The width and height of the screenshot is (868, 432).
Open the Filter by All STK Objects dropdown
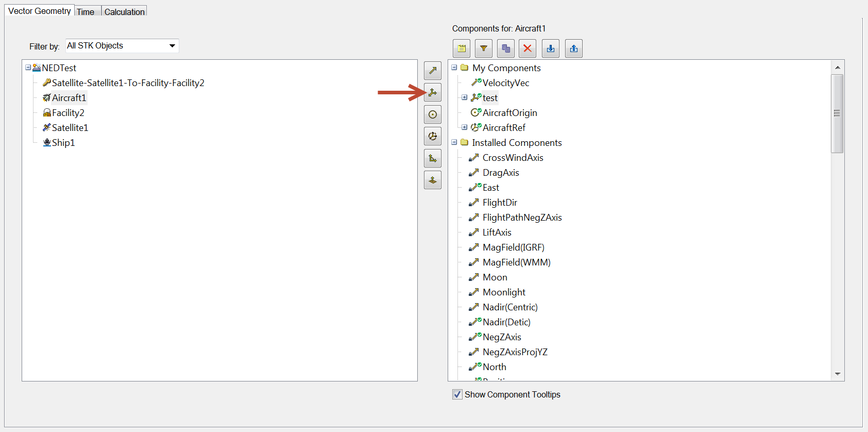[x=122, y=46]
